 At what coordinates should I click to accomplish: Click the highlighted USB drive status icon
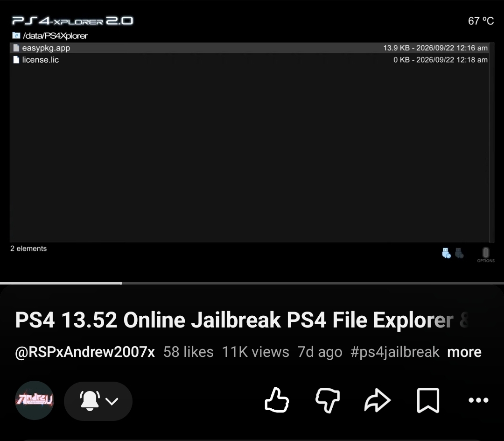click(446, 253)
